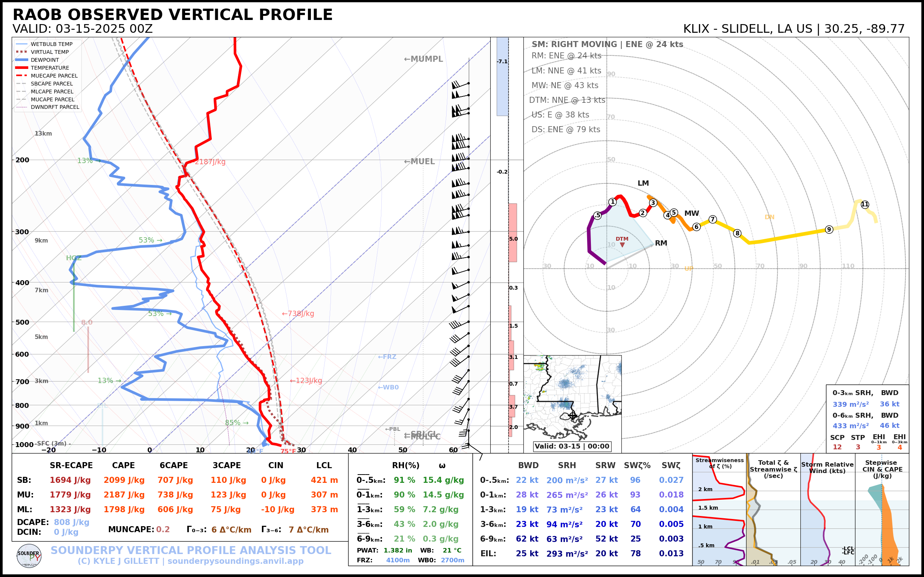Click the Storm Relative Wind panel title
Viewport: 924px width, 577px height.
(x=827, y=467)
